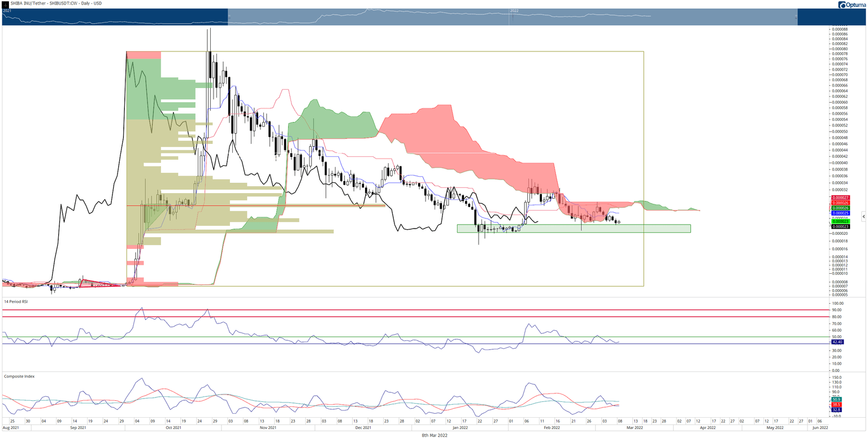
Task: Click the Oct 2021 label on time axis
Action: pos(173,428)
